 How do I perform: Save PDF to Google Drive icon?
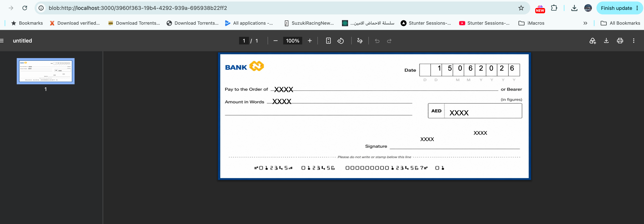592,41
